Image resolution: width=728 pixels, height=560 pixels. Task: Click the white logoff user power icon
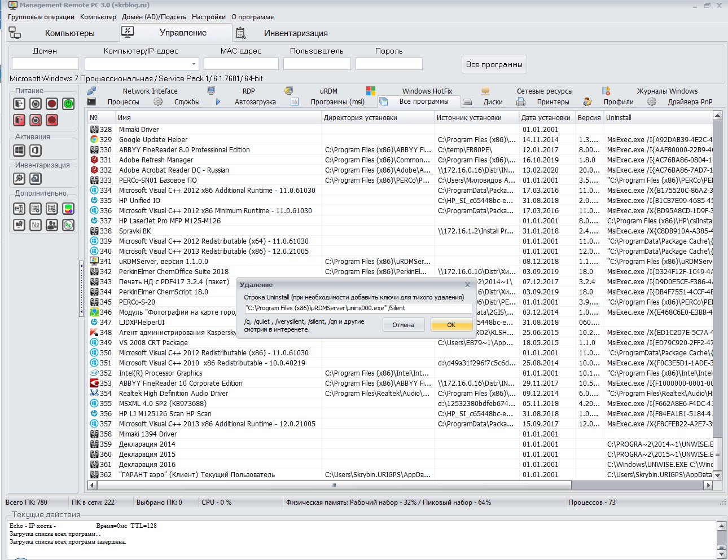(19, 104)
